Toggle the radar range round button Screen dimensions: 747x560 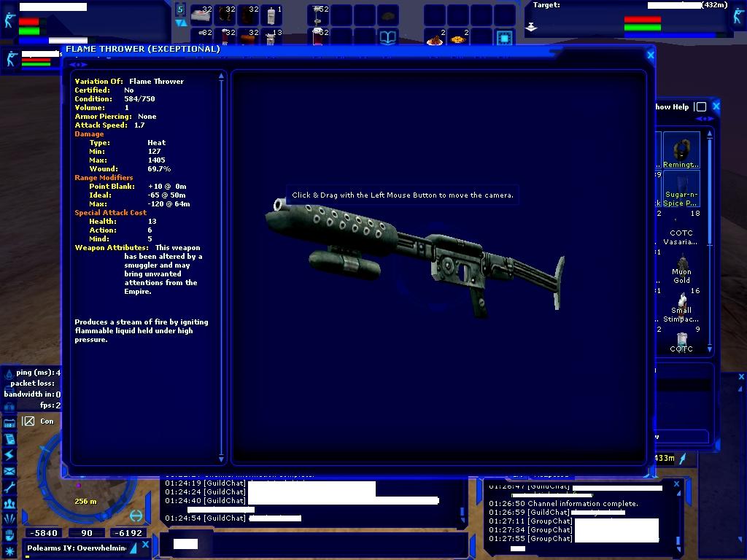click(136, 516)
